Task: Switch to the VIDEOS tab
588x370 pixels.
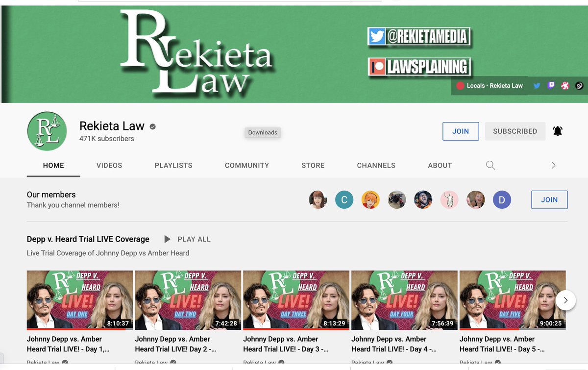Action: (109, 166)
